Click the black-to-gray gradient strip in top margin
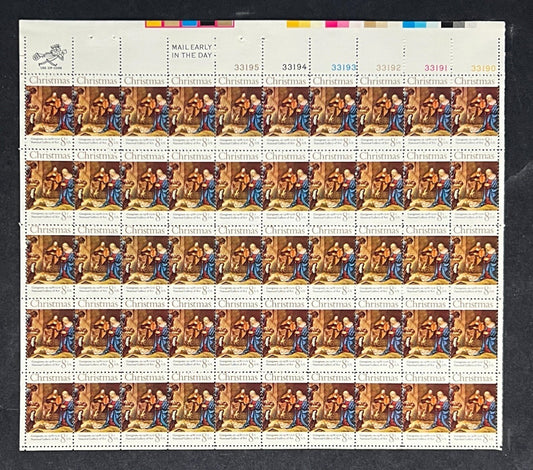 (459, 25)
